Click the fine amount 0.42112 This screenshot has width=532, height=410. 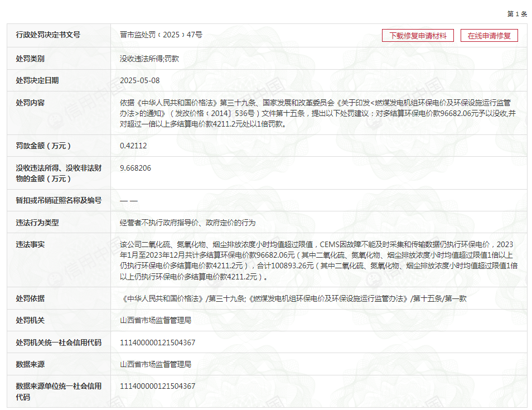pyautogui.click(x=133, y=146)
